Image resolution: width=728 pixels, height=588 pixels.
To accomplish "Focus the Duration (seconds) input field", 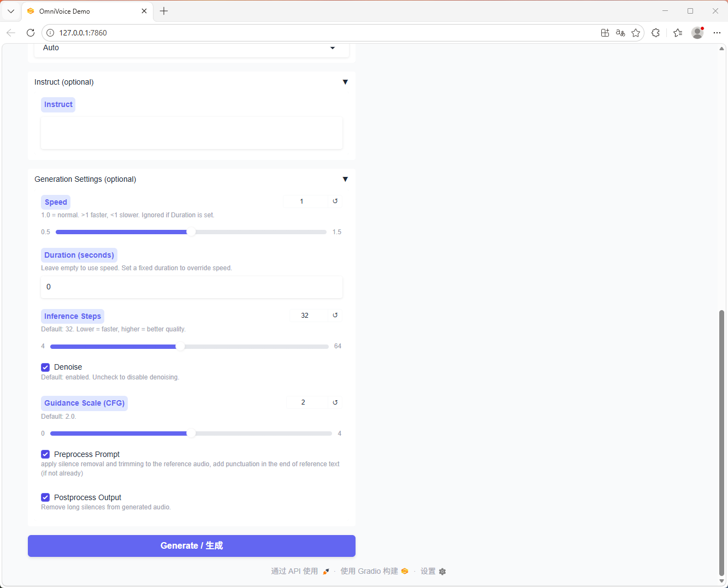I will [x=191, y=287].
